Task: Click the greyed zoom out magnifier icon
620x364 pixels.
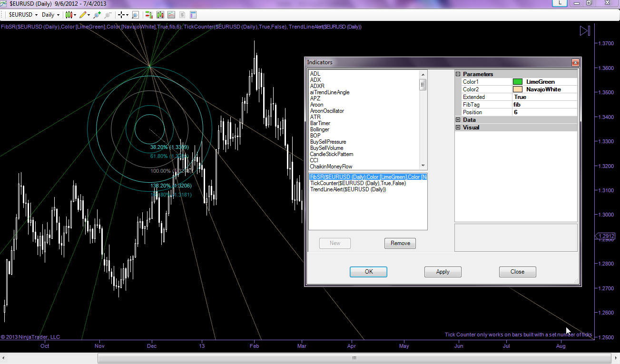Action: click(x=108, y=15)
